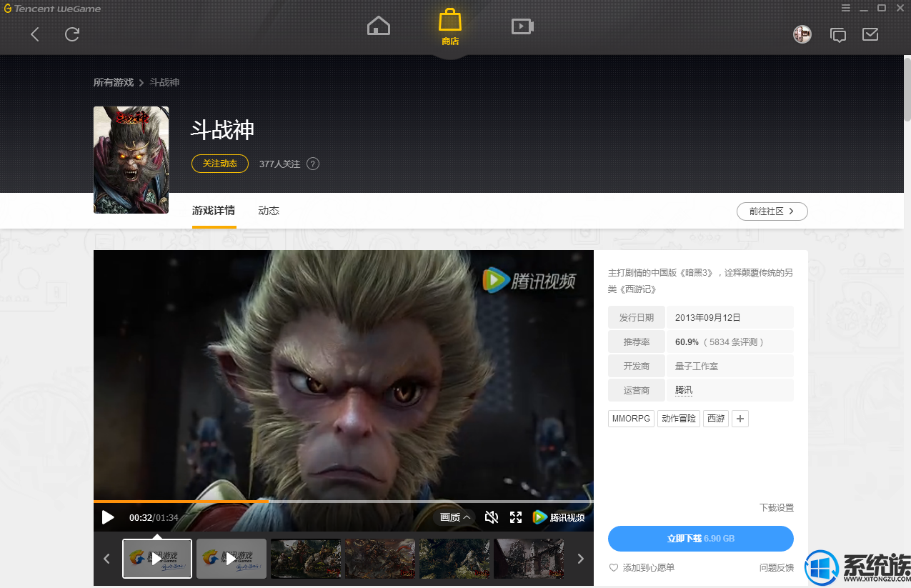Click the 西游 tag
Screen dimensions: 911x588
tap(716, 419)
